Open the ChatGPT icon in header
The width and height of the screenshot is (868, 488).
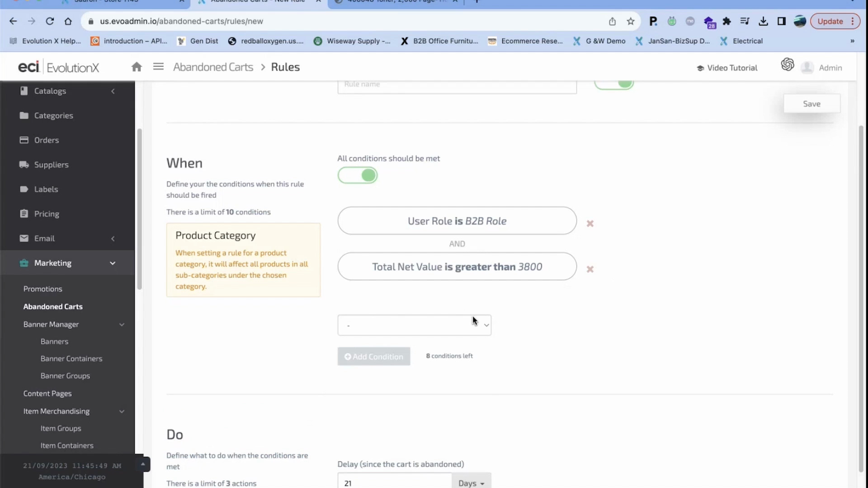(787, 65)
